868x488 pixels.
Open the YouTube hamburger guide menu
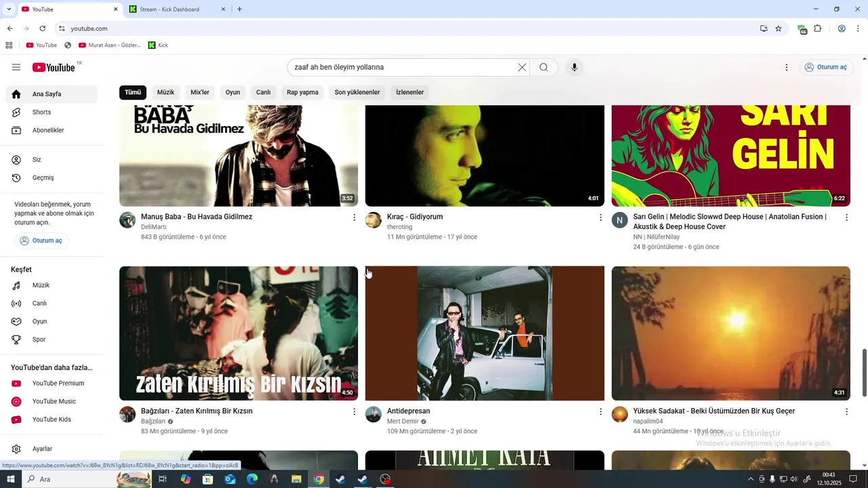click(x=16, y=67)
